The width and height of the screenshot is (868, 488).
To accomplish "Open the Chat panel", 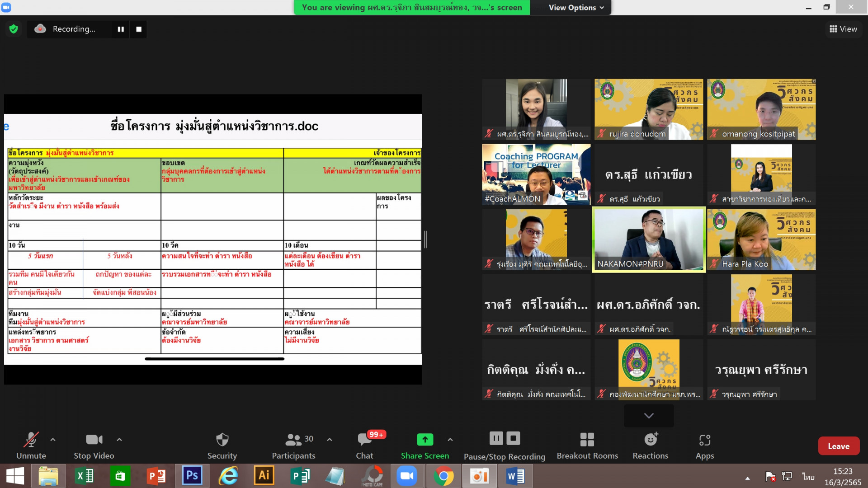I will 364,445.
